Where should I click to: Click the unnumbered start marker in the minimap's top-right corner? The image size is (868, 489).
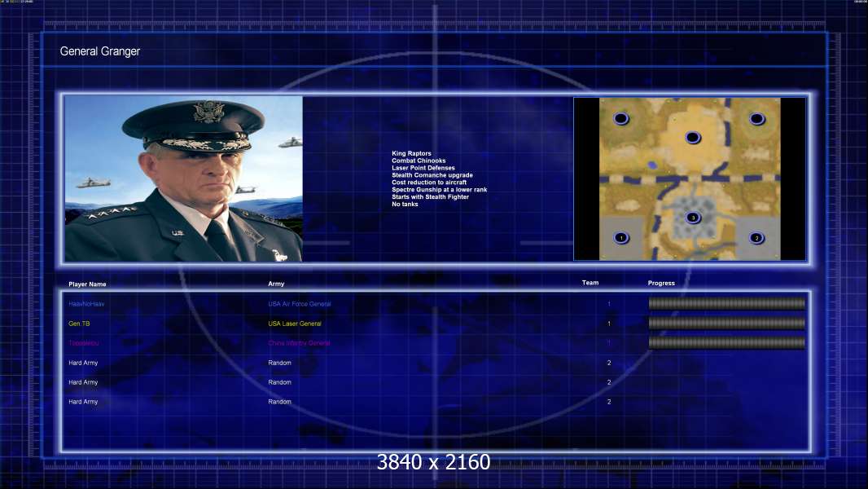coord(756,118)
